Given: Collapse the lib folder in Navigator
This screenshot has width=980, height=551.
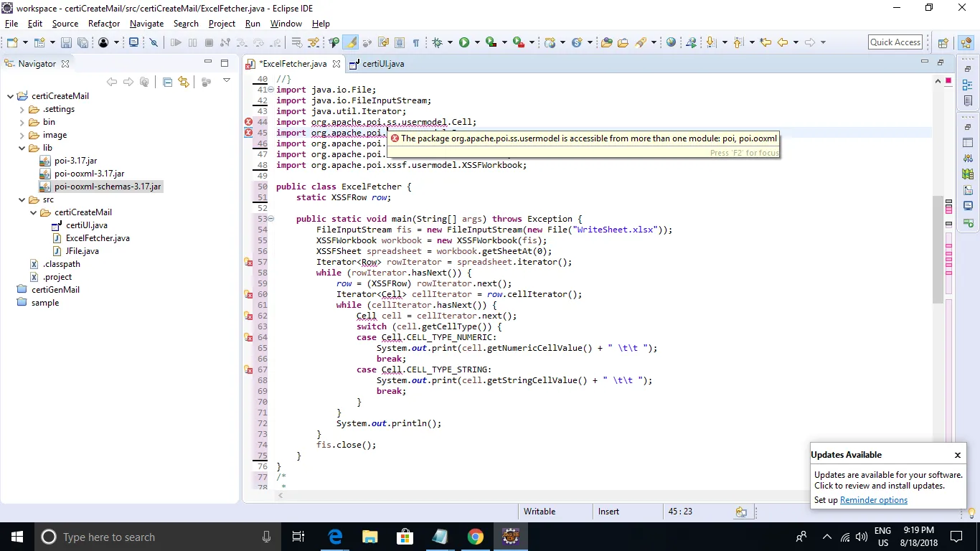Looking at the screenshot, I should 22,148.
